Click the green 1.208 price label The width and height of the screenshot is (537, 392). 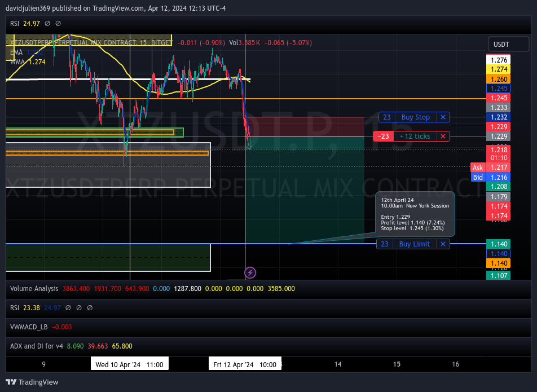pos(499,187)
